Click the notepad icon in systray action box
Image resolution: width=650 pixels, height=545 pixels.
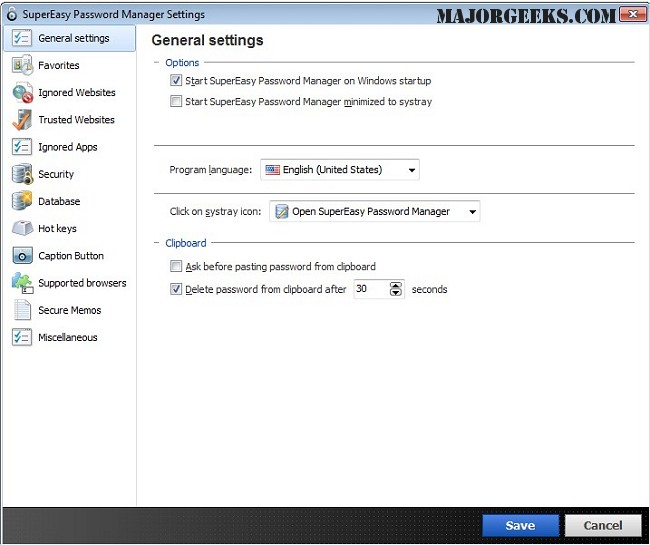pyautogui.click(x=281, y=211)
